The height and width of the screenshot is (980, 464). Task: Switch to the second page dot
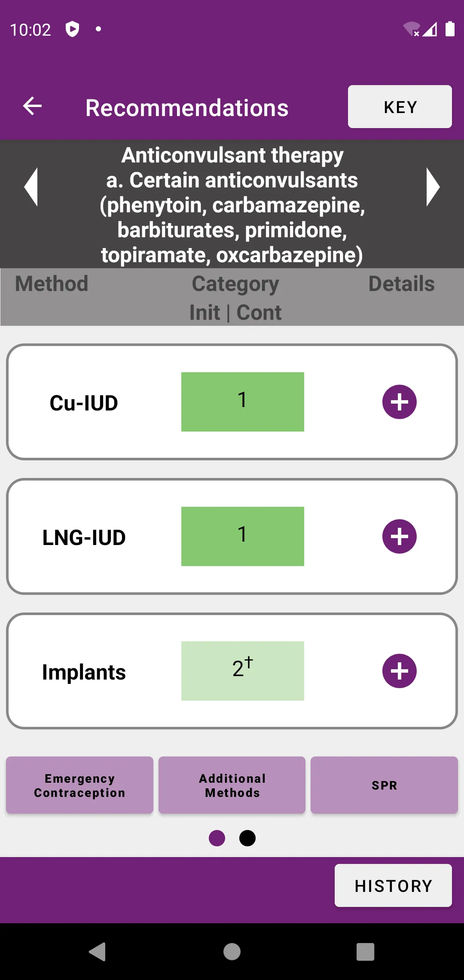[247, 838]
